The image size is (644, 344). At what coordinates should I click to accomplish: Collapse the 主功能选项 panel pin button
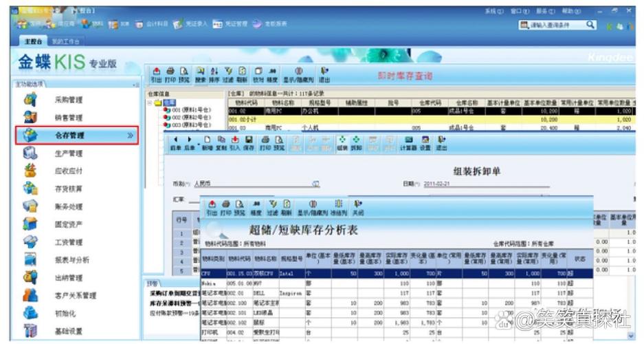pyautogui.click(x=136, y=85)
